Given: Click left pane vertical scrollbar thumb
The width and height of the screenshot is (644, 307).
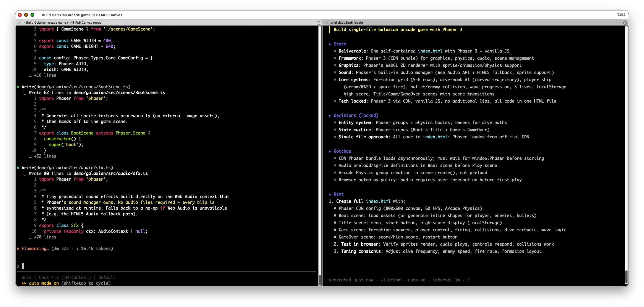Looking at the screenshot, I should coord(320,280).
